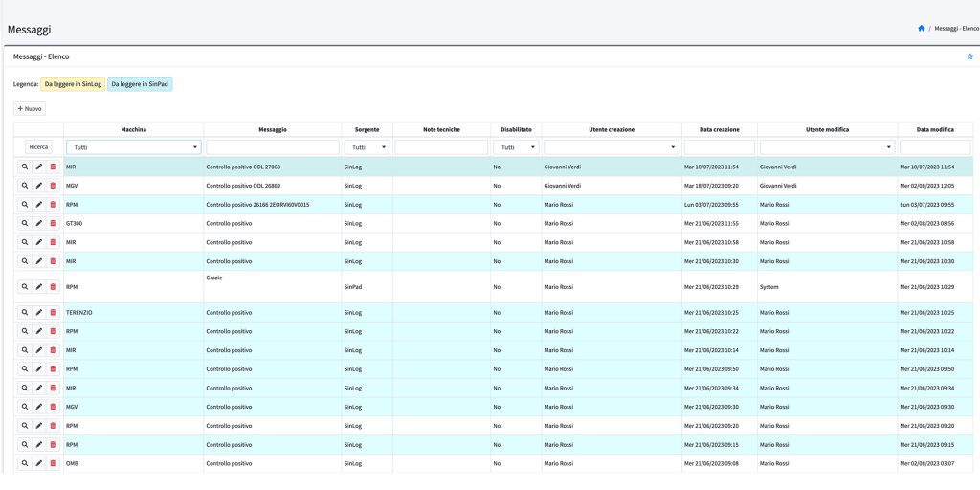Open the Macchina filter dropdown
This screenshot has height=490, width=980.
pos(133,147)
